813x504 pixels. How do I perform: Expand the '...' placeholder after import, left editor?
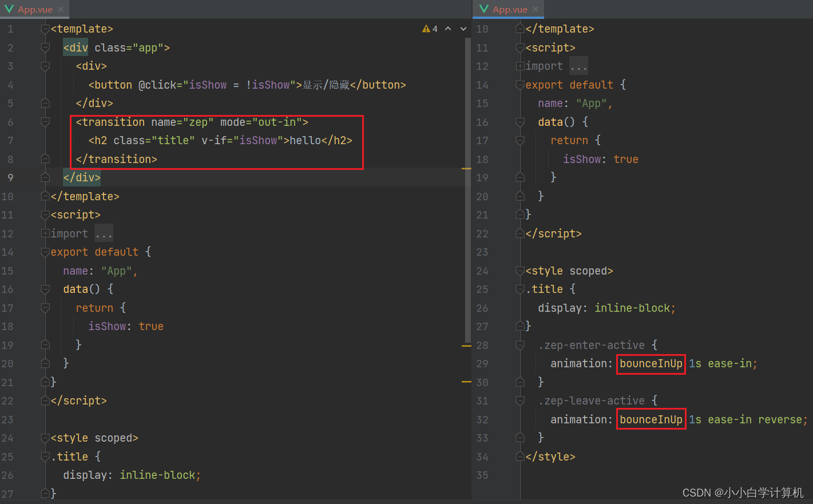[104, 233]
